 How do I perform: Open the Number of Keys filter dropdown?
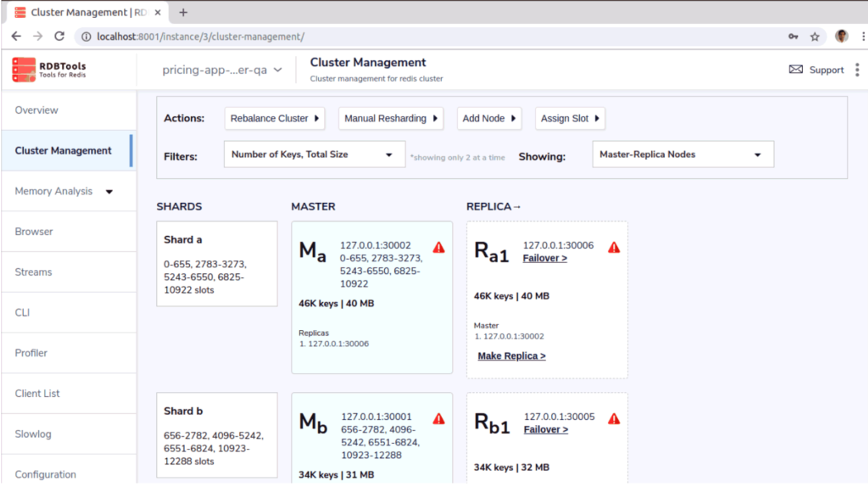(x=314, y=154)
